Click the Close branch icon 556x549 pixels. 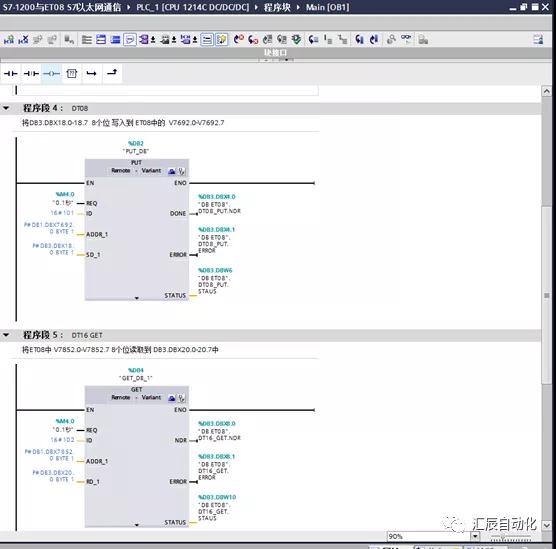pyautogui.click(x=112, y=73)
